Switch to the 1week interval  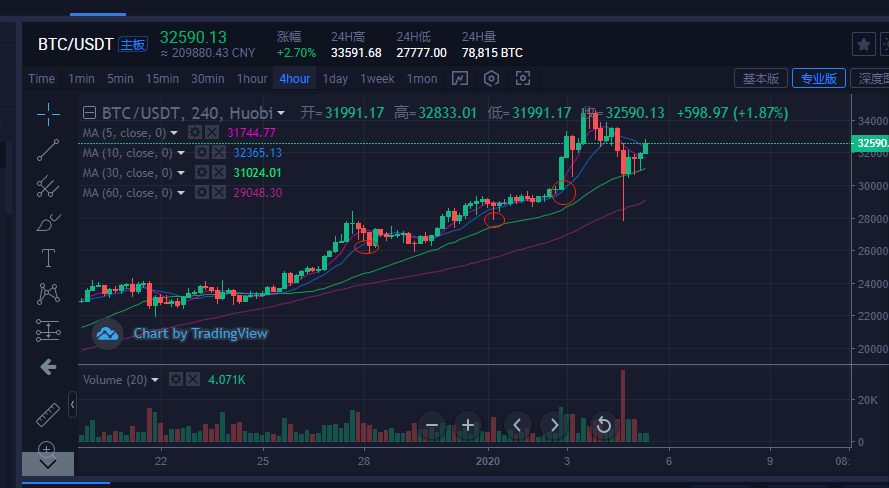(x=377, y=78)
